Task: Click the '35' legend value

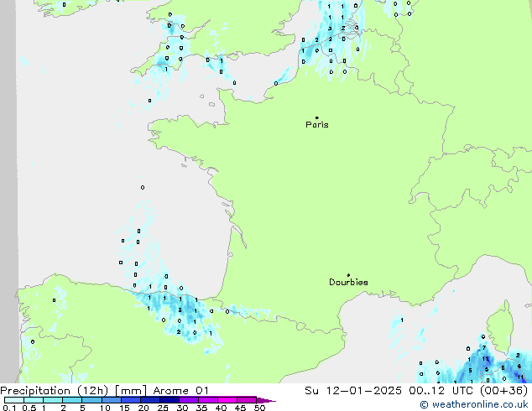Action: (x=201, y=408)
